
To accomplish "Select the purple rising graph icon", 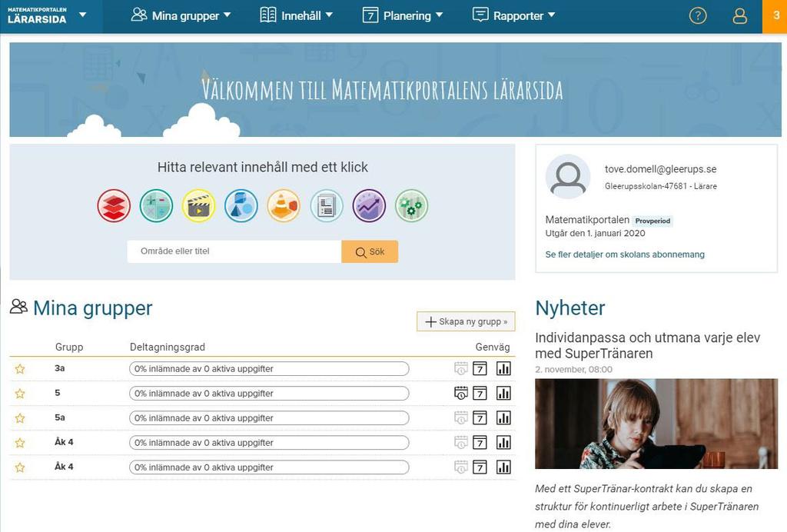I will tap(369, 206).
